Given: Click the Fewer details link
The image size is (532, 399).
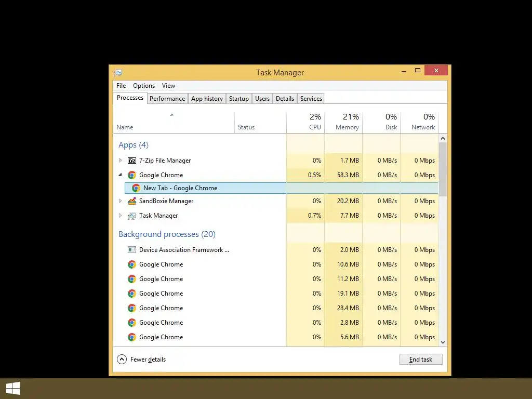Looking at the screenshot, I should click(148, 360).
